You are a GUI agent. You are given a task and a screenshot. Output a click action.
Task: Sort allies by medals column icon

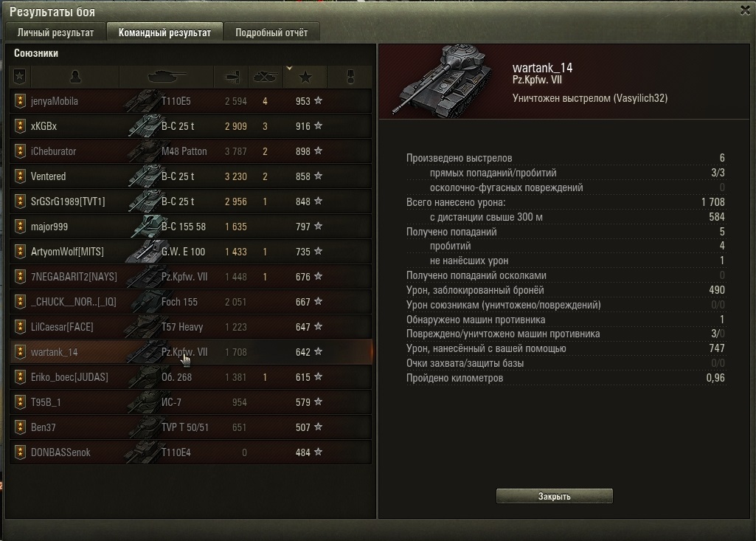(x=350, y=77)
